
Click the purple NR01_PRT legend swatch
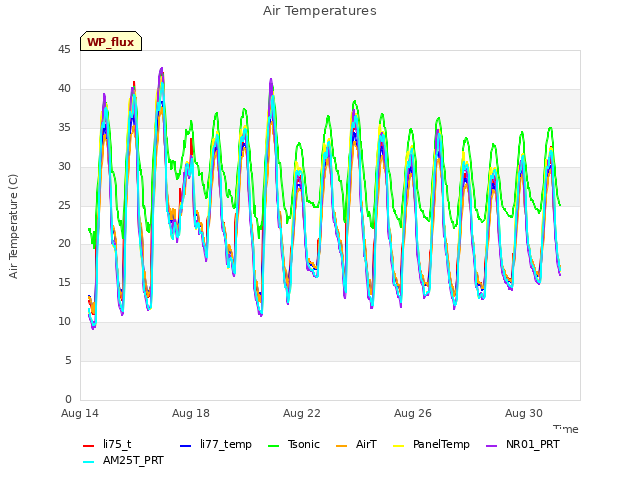tap(491, 446)
